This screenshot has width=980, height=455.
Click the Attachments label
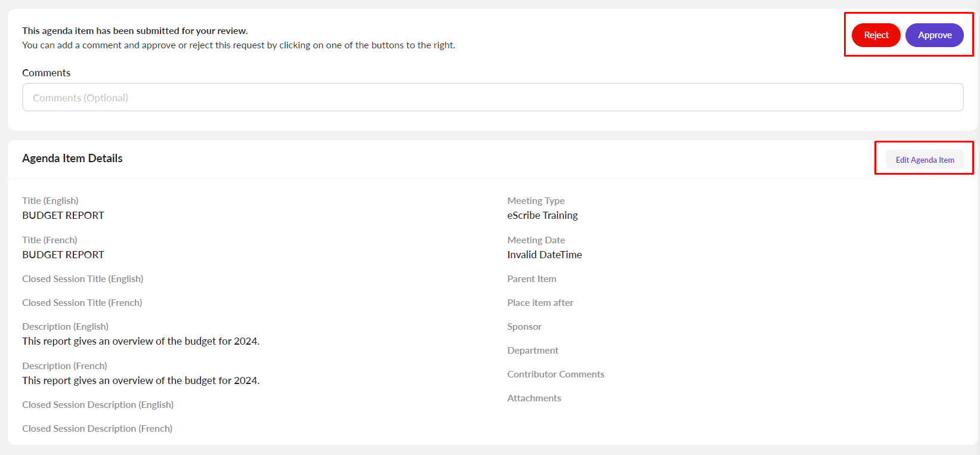(534, 398)
